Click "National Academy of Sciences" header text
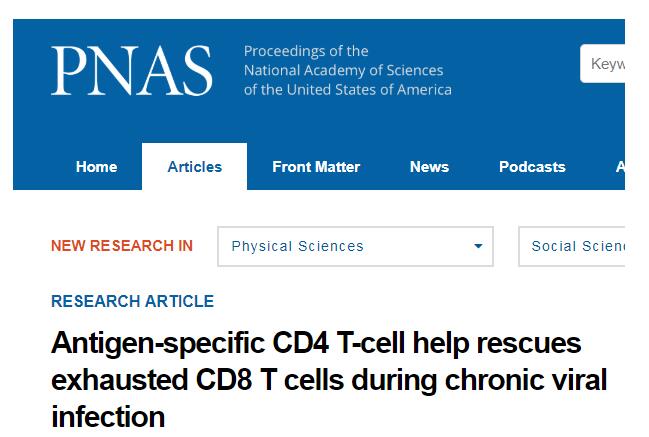This screenshot has width=649, height=437. 344,70
